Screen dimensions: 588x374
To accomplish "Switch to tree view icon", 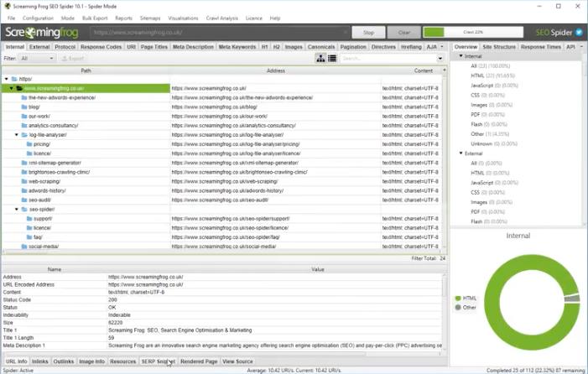I will 320,58.
